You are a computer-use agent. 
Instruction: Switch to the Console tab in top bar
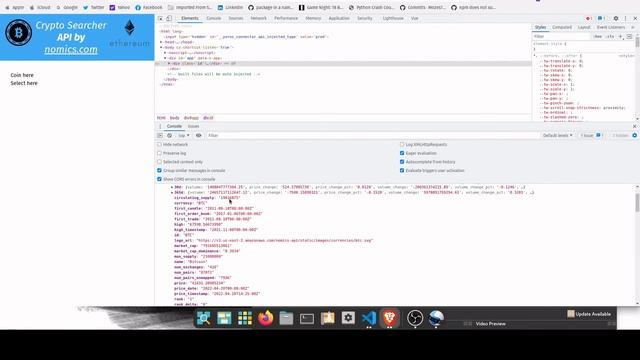(x=213, y=18)
